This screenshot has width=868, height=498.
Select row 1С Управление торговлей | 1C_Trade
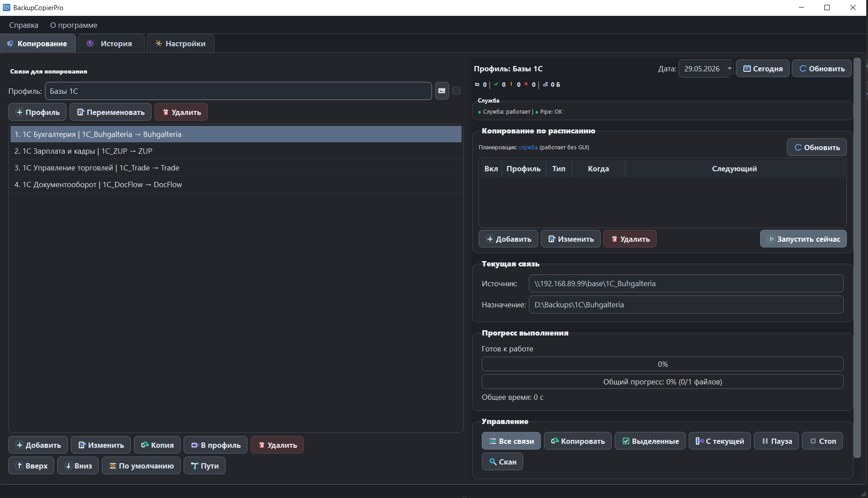pyautogui.click(x=236, y=168)
